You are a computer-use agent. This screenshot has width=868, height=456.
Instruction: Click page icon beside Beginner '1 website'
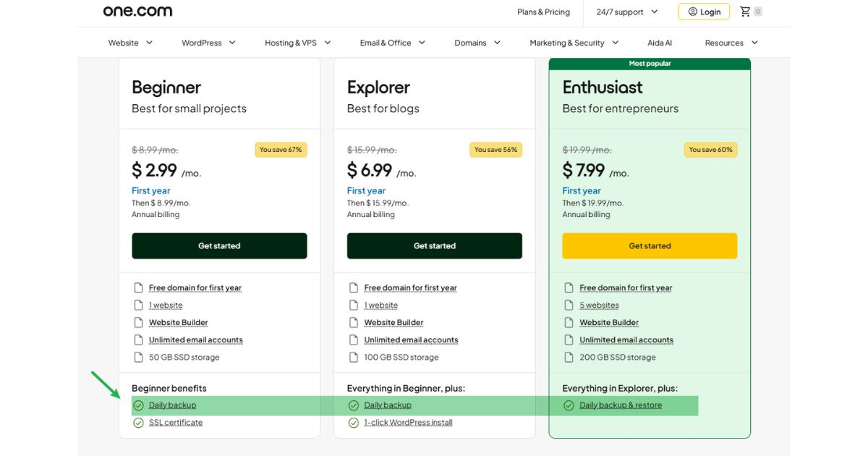(x=138, y=305)
